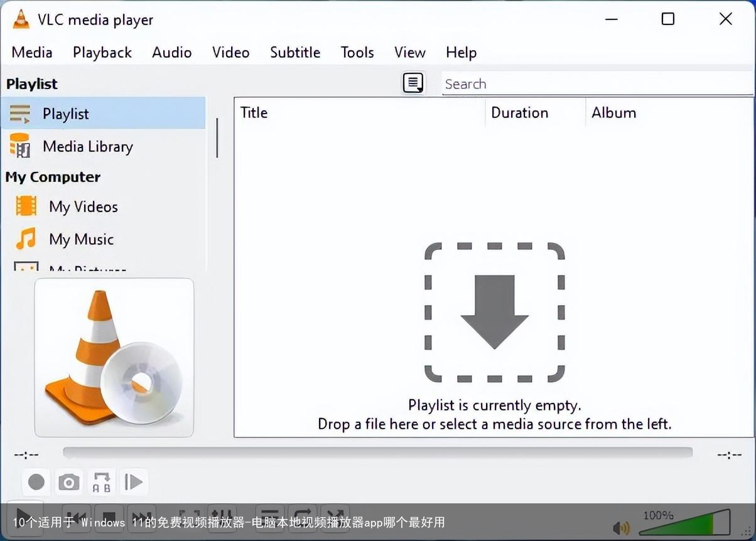The image size is (756, 541).
Task: Open the Media menu
Action: pos(32,53)
